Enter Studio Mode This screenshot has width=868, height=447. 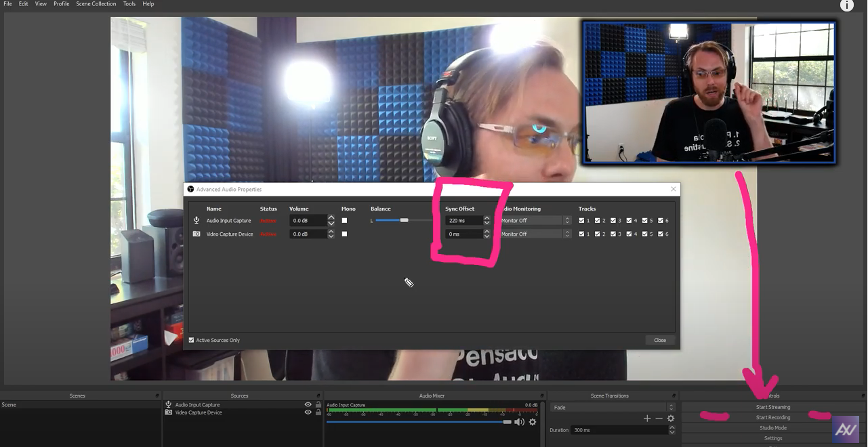[x=773, y=427]
